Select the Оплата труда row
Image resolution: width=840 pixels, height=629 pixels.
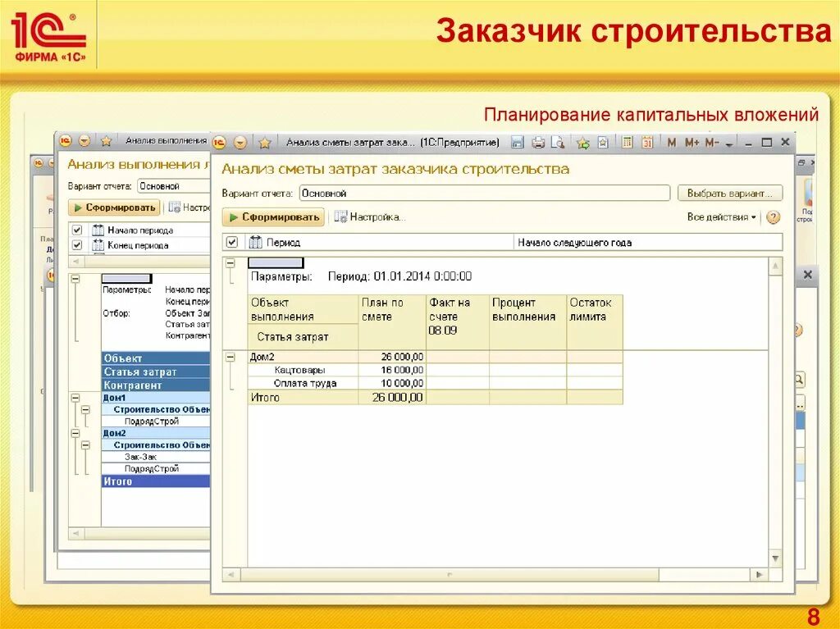pyautogui.click(x=435, y=383)
